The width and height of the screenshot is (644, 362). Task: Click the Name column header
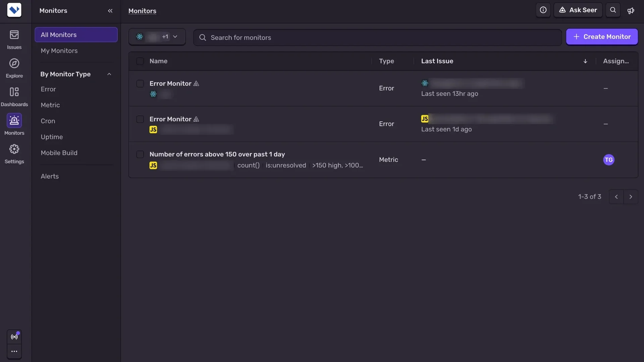click(x=158, y=61)
